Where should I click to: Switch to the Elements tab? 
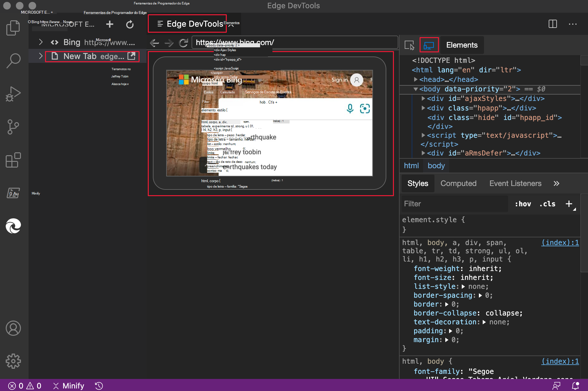click(462, 45)
